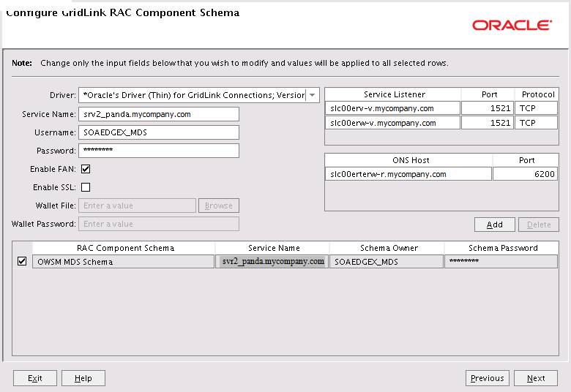571x392 pixels.
Task: Click the Username field containing SOAEDGEX_MDS
Action: 159,132
